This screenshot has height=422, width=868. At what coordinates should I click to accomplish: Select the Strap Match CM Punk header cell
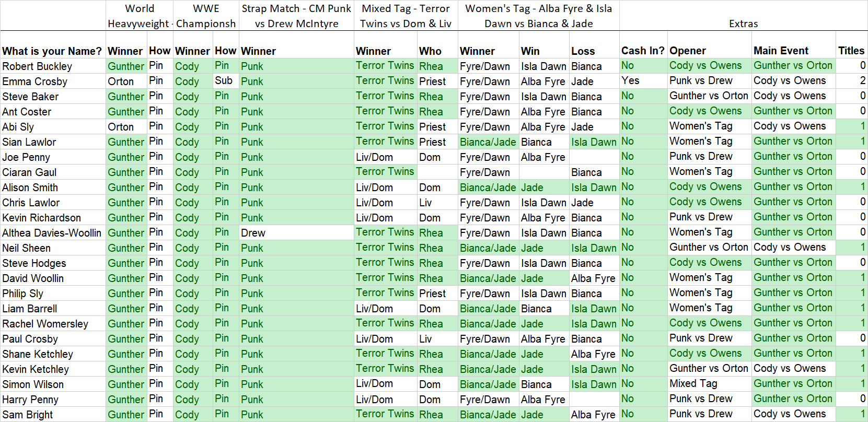[296, 16]
